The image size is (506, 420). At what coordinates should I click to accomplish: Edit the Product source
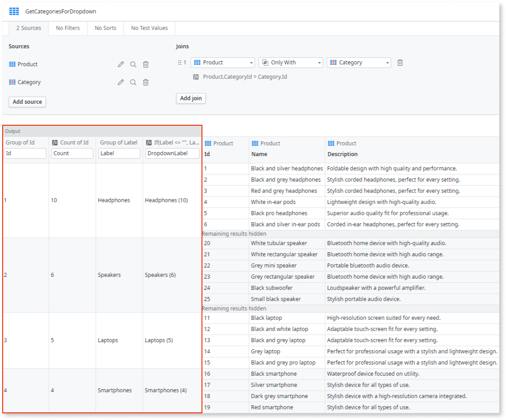click(x=120, y=64)
